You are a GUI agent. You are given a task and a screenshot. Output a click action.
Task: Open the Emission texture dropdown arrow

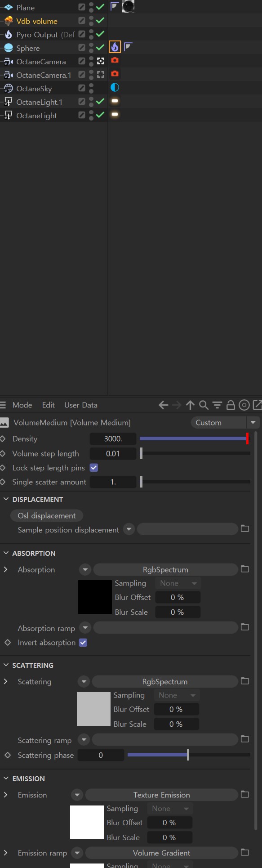[77, 795]
